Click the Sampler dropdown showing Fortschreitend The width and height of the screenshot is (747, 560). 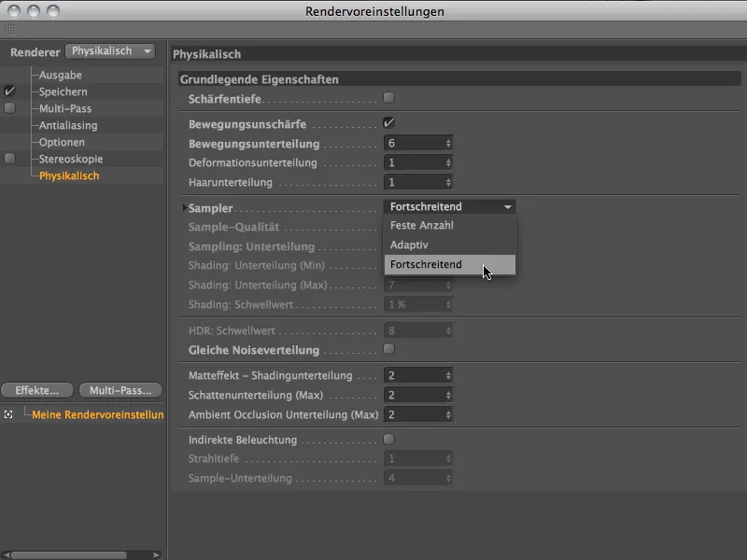(449, 206)
